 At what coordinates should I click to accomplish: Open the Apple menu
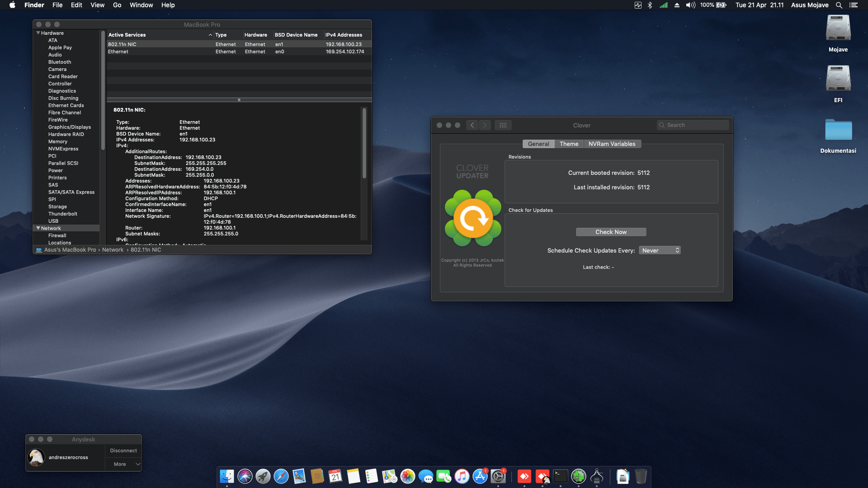[12, 5]
